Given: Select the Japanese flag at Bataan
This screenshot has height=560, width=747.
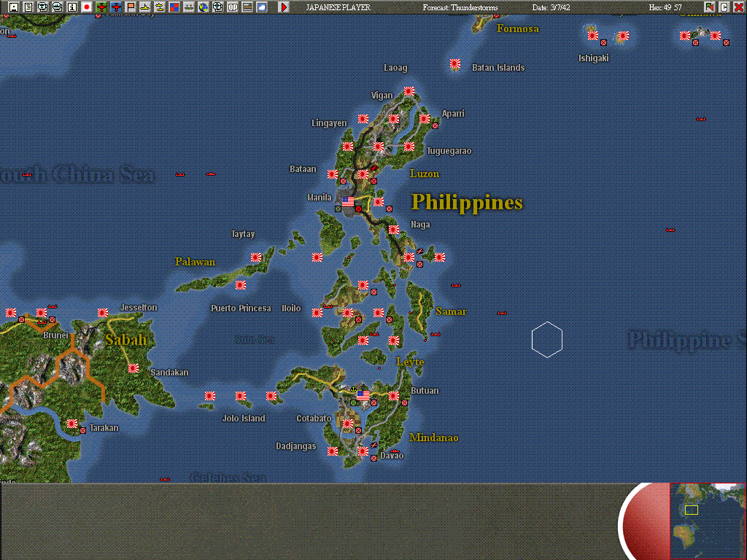Looking at the screenshot, I should [333, 174].
